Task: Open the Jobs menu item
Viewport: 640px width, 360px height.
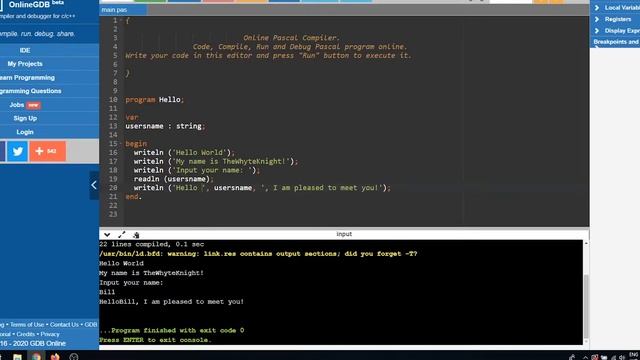Action: (25, 105)
